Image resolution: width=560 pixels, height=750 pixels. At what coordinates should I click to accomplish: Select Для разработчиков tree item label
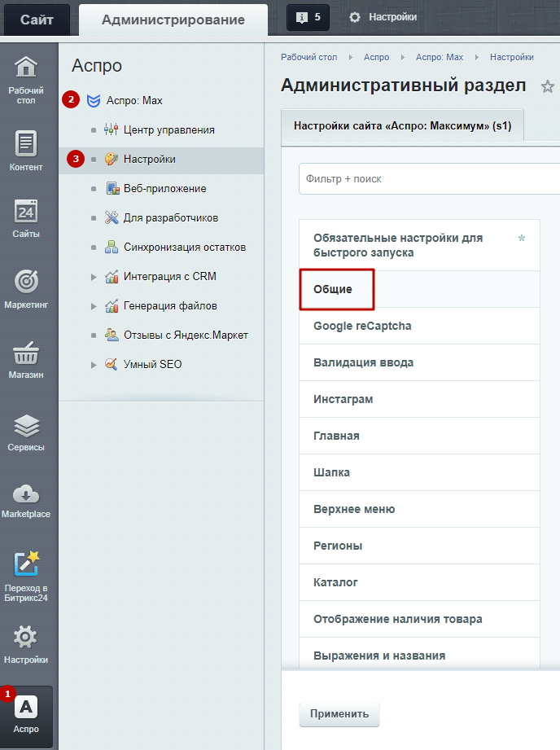pos(171,217)
